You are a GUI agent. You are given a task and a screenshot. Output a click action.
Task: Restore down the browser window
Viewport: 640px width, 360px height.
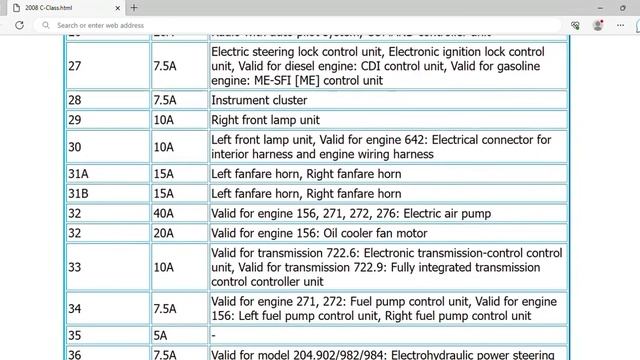click(x=622, y=8)
